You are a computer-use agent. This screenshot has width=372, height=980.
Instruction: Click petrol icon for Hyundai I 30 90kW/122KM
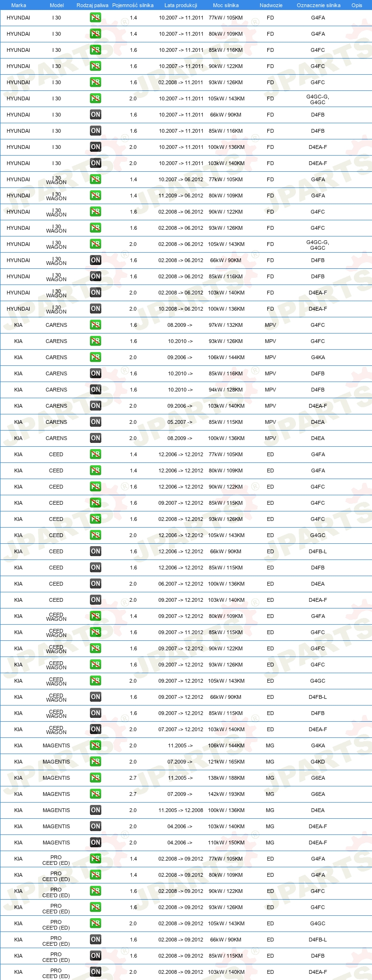pyautogui.click(x=95, y=66)
